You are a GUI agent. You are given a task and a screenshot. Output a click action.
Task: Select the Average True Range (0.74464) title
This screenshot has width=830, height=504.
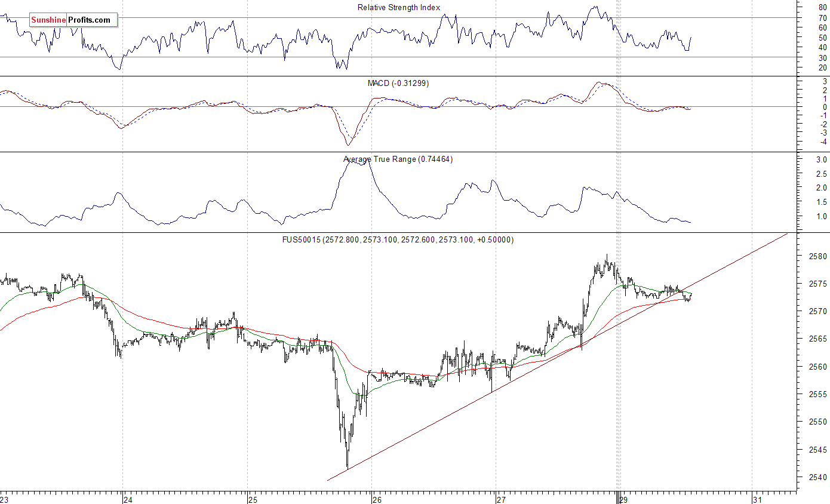coord(398,159)
